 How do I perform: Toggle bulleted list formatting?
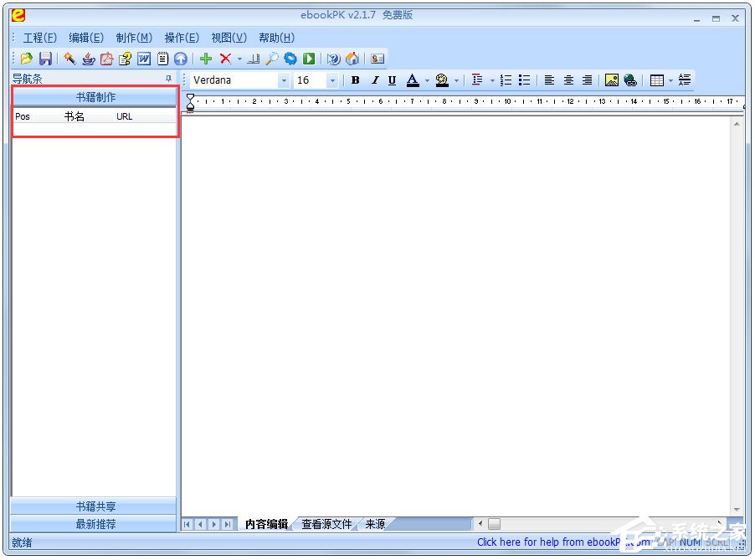[524, 80]
